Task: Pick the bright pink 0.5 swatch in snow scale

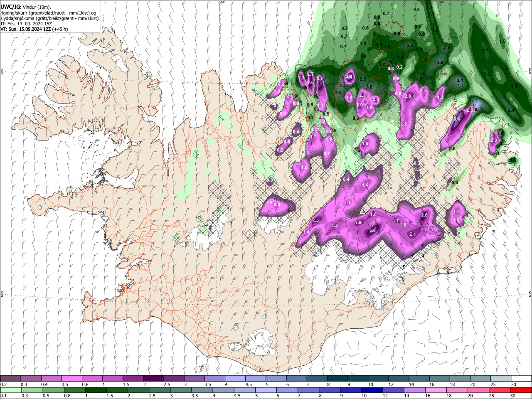Action: pos(71,378)
